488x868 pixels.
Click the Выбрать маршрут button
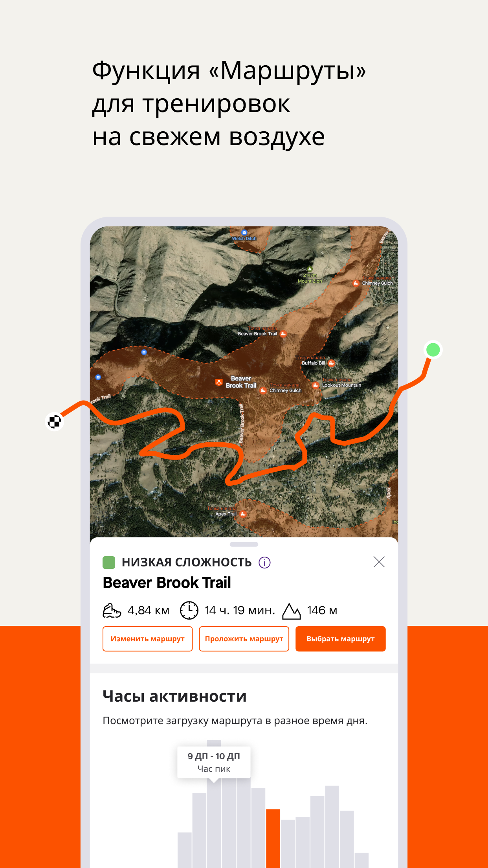341,639
